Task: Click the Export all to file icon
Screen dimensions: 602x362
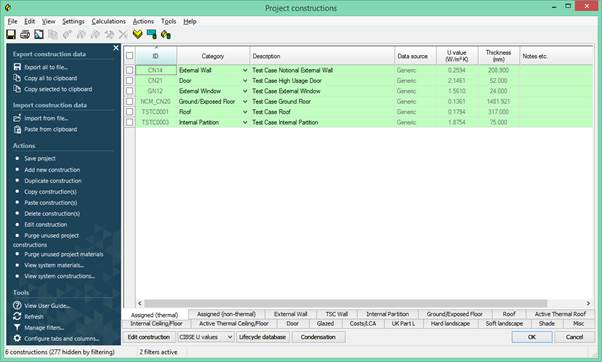Action: (x=17, y=67)
